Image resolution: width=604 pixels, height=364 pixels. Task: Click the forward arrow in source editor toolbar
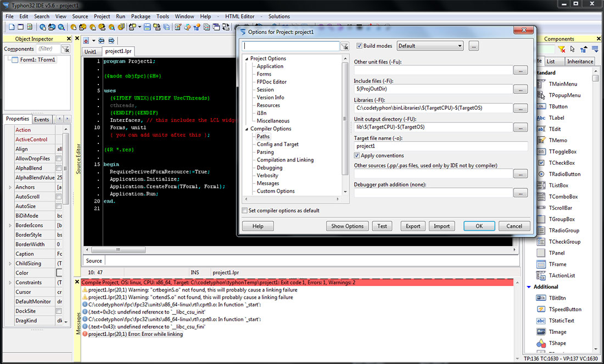coord(111,41)
